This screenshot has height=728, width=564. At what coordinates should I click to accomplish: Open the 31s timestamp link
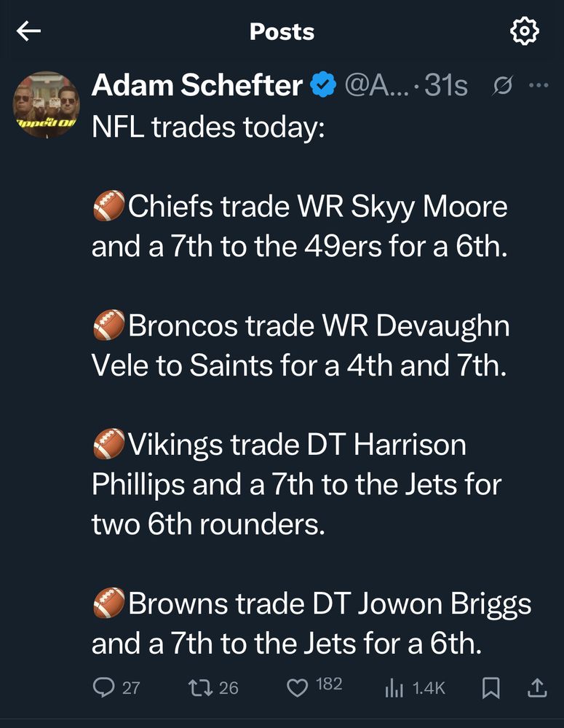[x=446, y=85]
